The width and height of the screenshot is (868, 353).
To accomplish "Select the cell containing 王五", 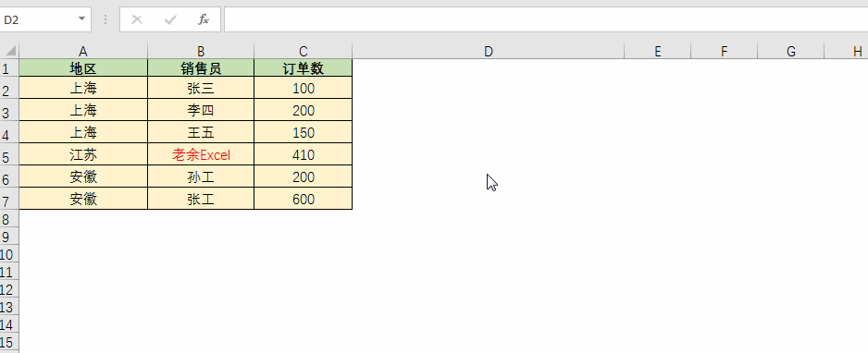I will coord(201,132).
